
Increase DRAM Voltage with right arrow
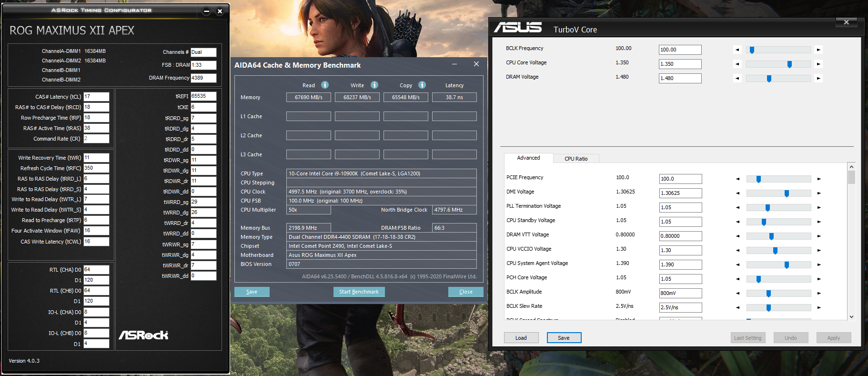[818, 78]
